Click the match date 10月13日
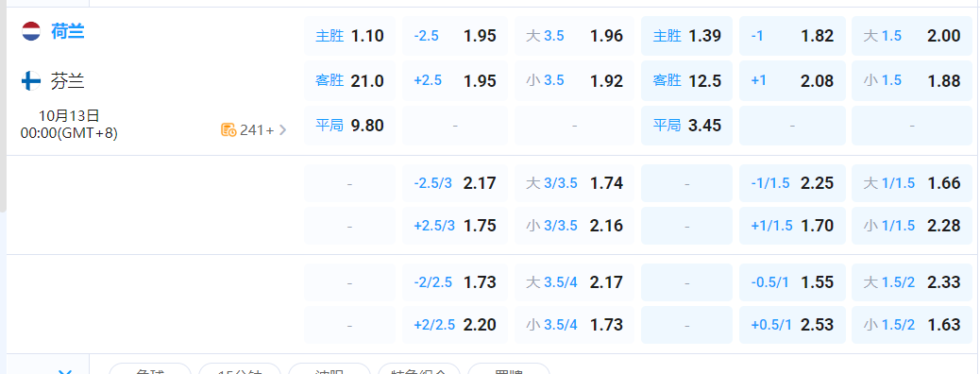The width and height of the screenshot is (980, 374). point(69,116)
